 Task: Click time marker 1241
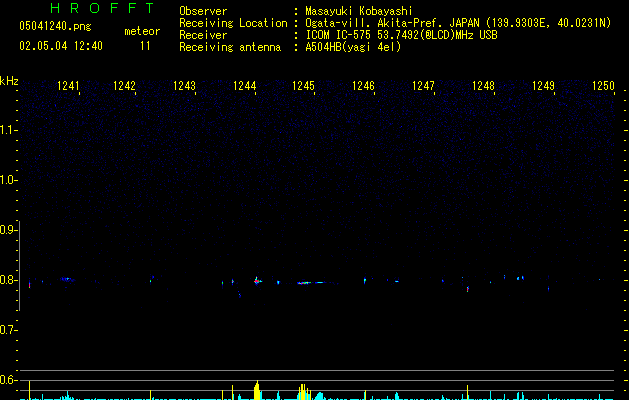[68, 86]
